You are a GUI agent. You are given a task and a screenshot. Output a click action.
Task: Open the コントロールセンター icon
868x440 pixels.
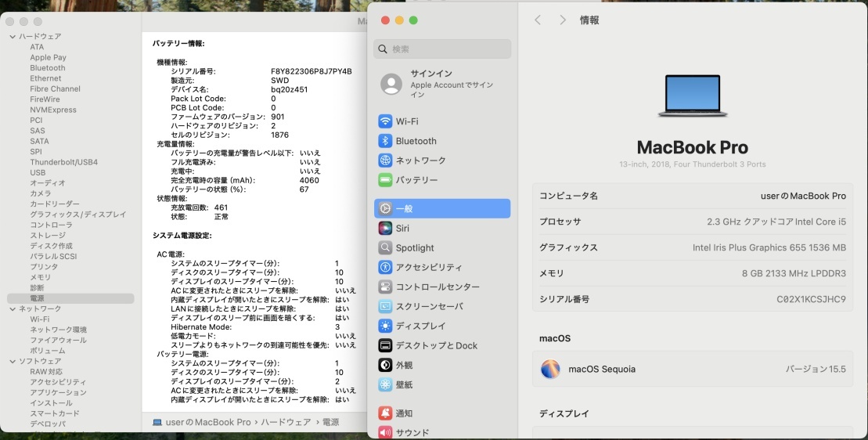point(385,287)
